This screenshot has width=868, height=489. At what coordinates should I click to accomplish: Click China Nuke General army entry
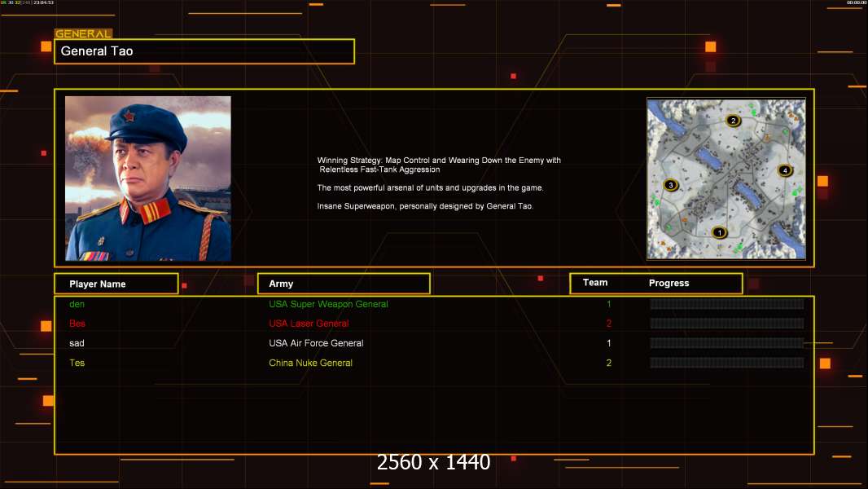coord(310,363)
